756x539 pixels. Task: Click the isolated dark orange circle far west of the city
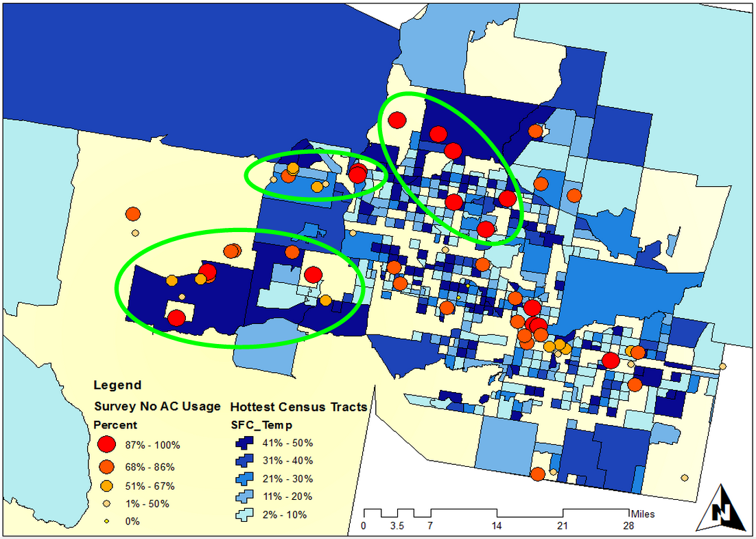coord(133,214)
